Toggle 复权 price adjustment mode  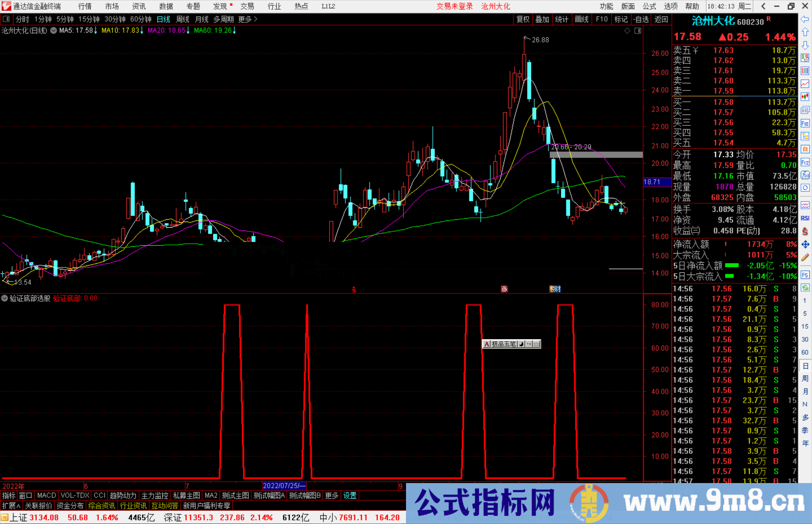(523, 19)
